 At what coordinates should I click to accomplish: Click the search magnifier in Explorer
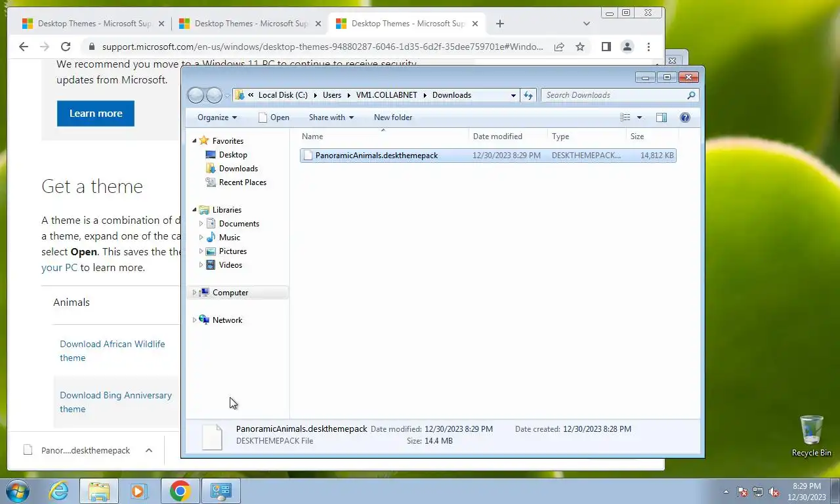coord(690,95)
